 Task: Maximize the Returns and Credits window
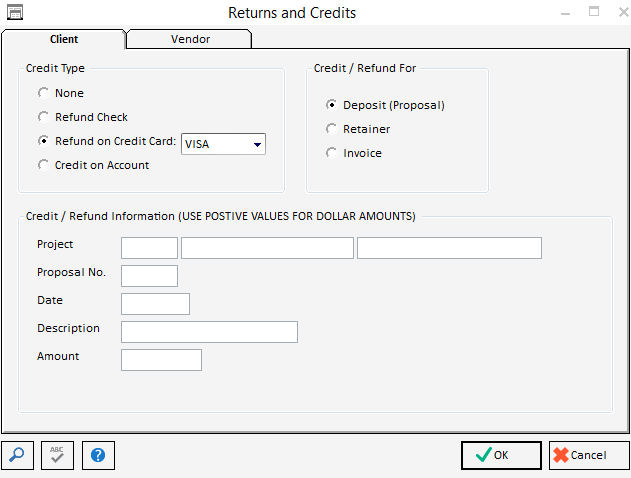click(593, 12)
